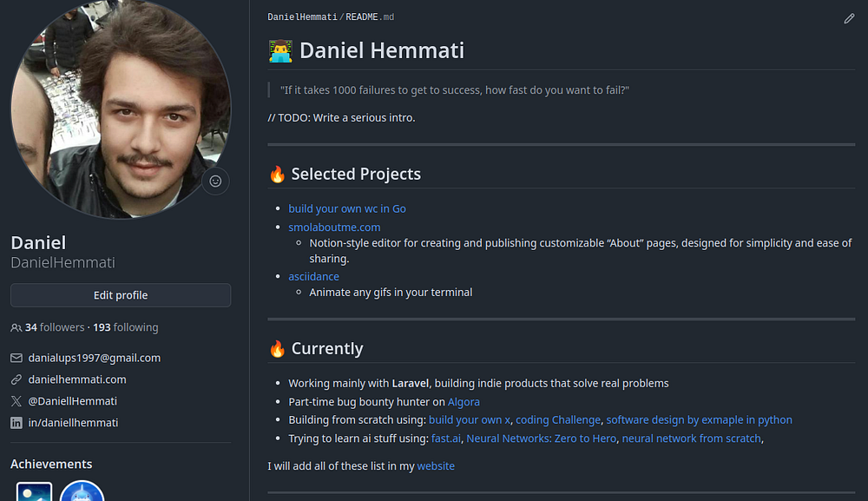Click the set status smiley icon
868x501 pixels.
tap(215, 181)
